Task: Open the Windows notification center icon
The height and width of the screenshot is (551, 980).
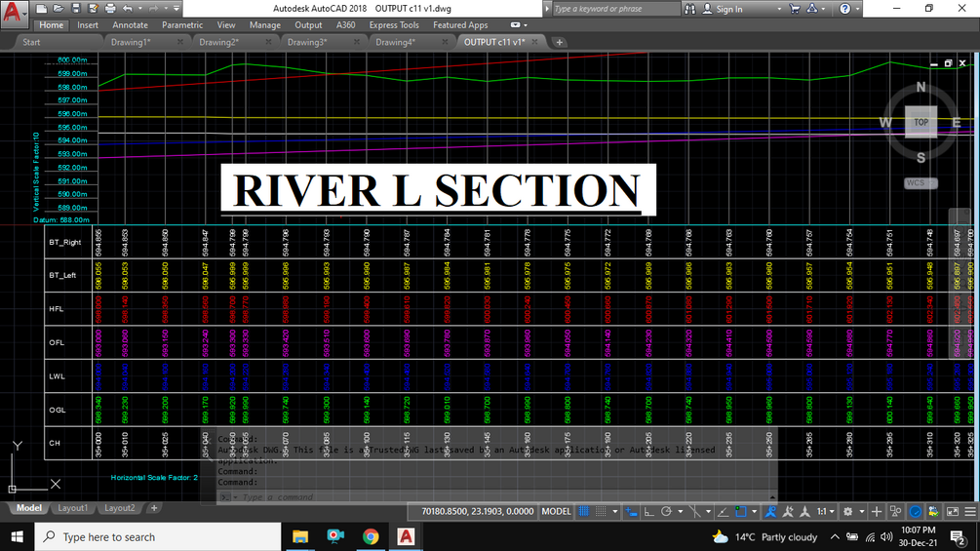Action: (x=957, y=536)
